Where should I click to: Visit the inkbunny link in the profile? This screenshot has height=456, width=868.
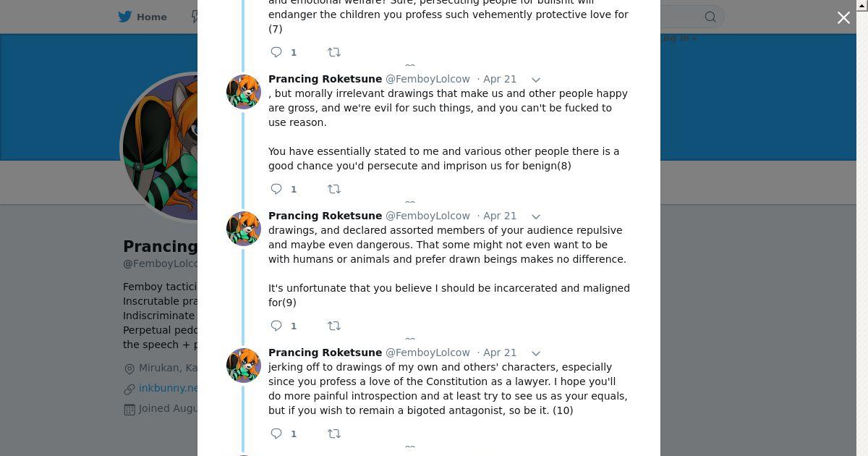pyautogui.click(x=168, y=388)
